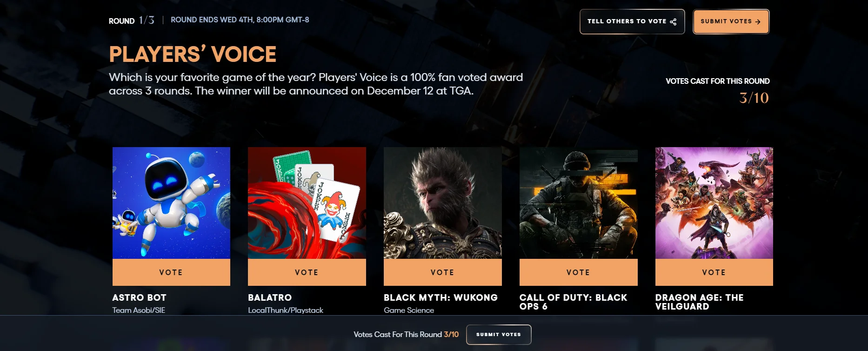The image size is (868, 351).
Task: Click the Dragon Age: The Veilguard title
Action: (x=699, y=302)
